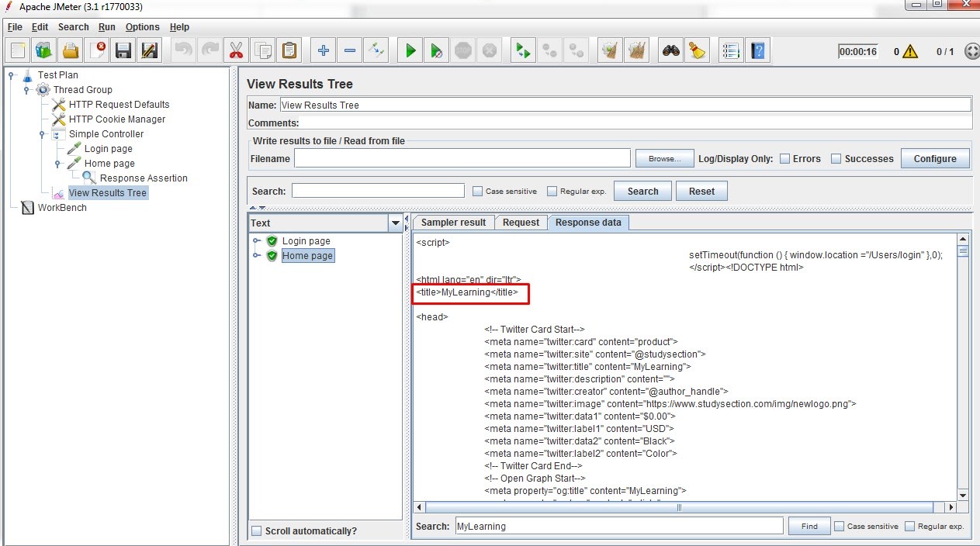Click the Cut scissors toolbar icon
Viewport: 980px width, 546px height.
(236, 51)
